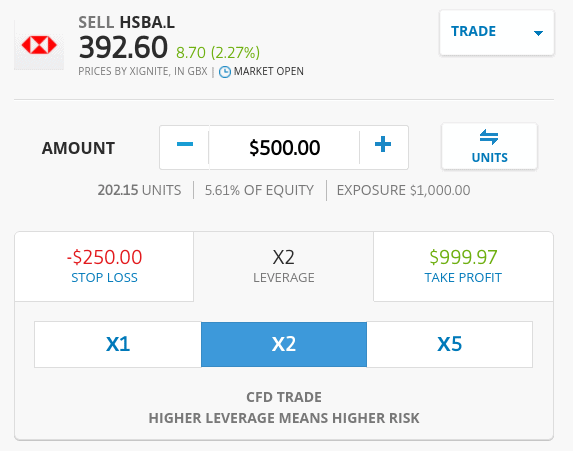
Task: Select X5 leverage option
Action: point(449,344)
